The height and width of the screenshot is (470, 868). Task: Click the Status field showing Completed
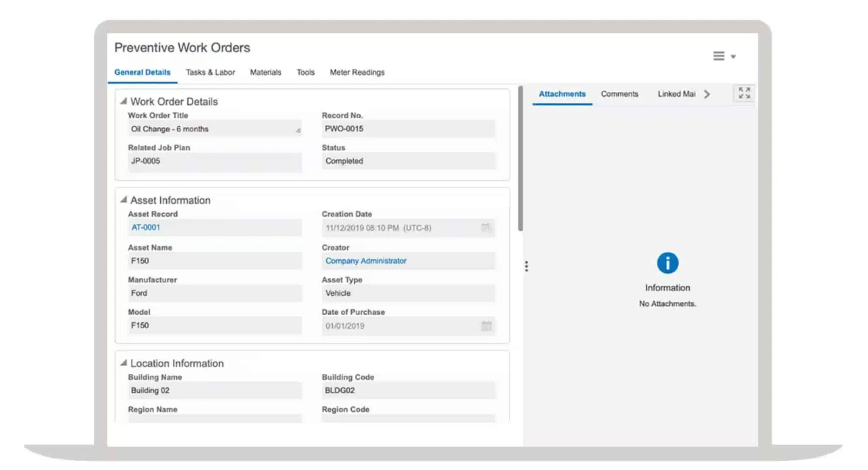click(409, 161)
